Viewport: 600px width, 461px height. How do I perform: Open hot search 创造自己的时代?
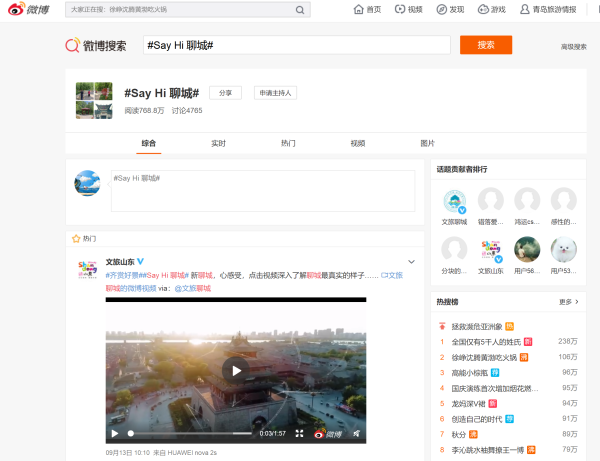pyautogui.click(x=477, y=420)
